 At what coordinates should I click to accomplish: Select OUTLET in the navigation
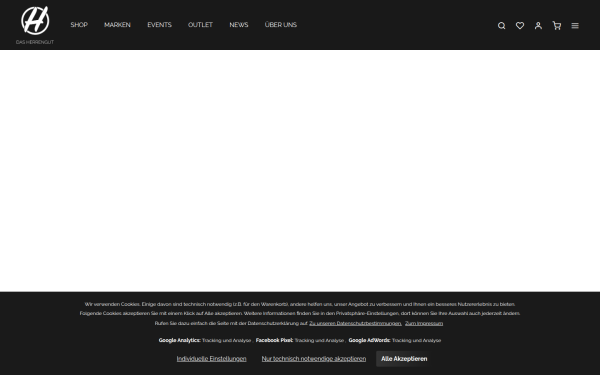pyautogui.click(x=200, y=25)
